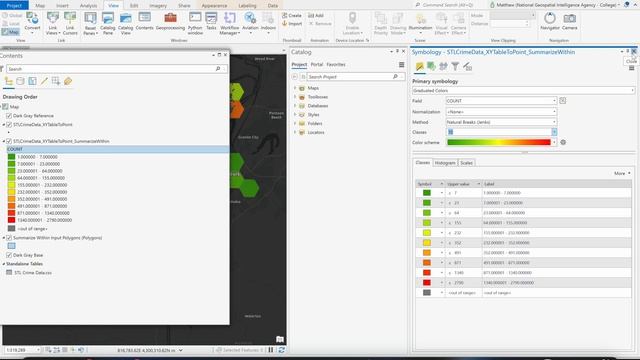This screenshot has height=360, width=640.
Task: Click the Contents Search field
Action: click(116, 69)
